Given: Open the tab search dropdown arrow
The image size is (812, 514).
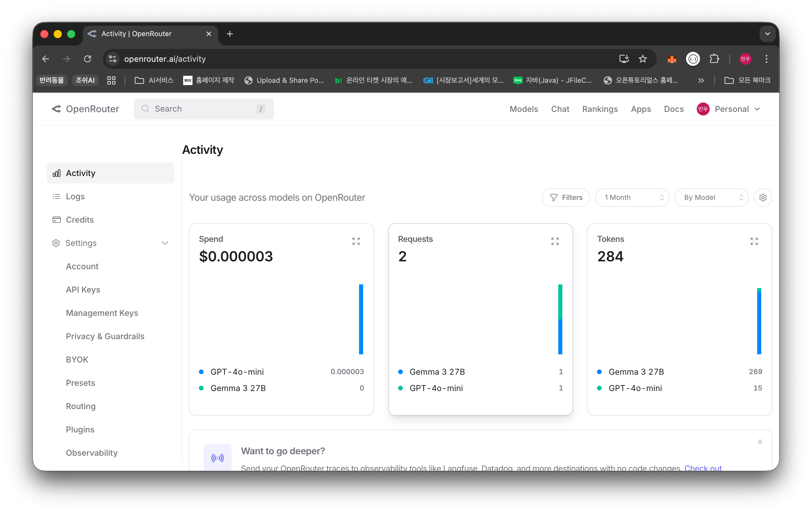Looking at the screenshot, I should click(x=767, y=34).
